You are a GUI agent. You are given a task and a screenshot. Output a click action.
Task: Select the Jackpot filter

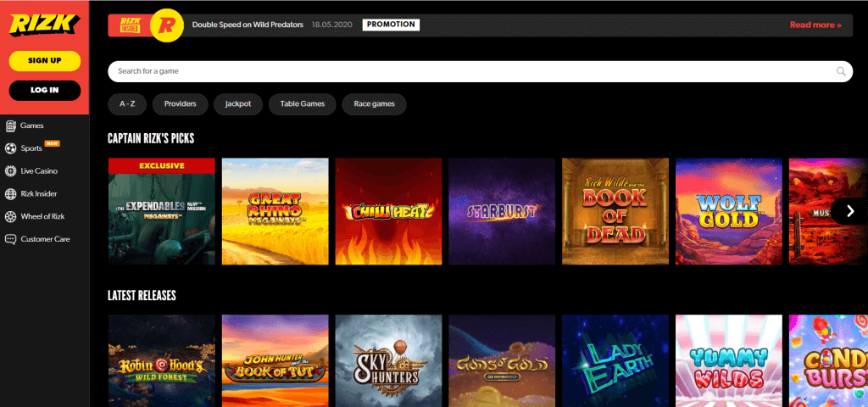[x=238, y=104]
